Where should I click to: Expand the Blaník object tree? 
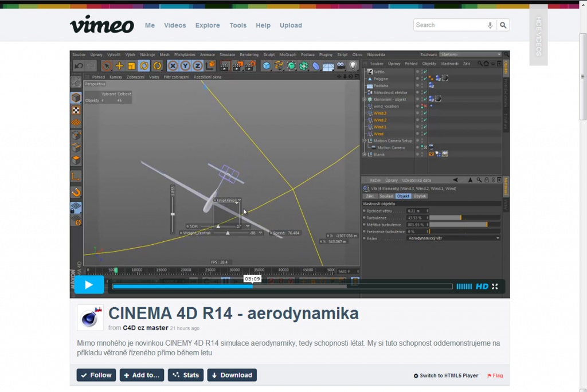[364, 154]
